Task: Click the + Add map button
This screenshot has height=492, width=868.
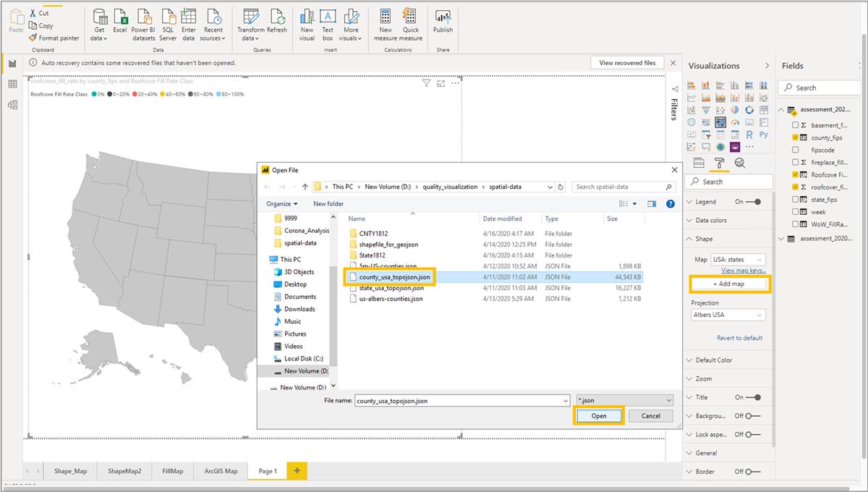Action: tap(728, 284)
